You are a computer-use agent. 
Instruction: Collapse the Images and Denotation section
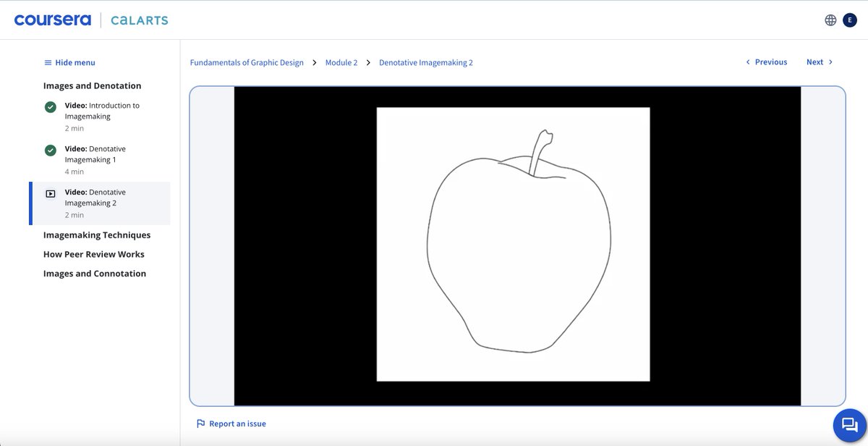click(x=93, y=85)
